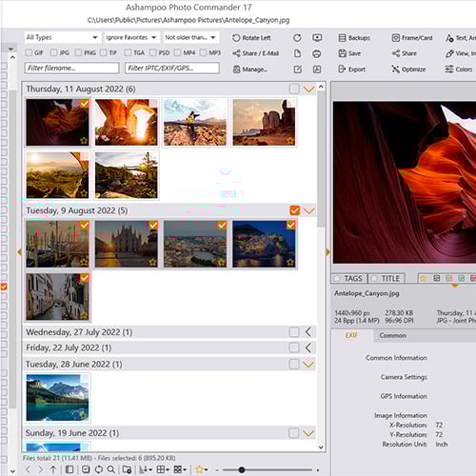Open Backups

(354, 38)
